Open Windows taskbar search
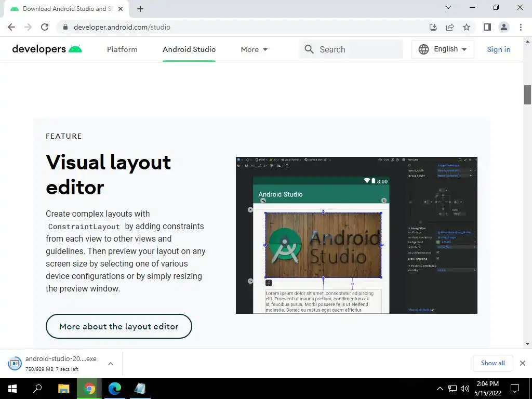 click(37, 389)
